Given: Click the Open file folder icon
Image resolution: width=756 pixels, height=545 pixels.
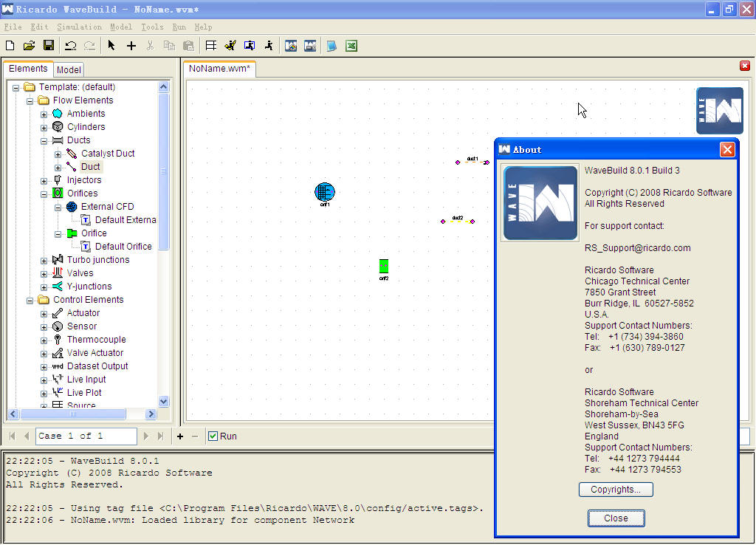Looking at the screenshot, I should (x=29, y=45).
